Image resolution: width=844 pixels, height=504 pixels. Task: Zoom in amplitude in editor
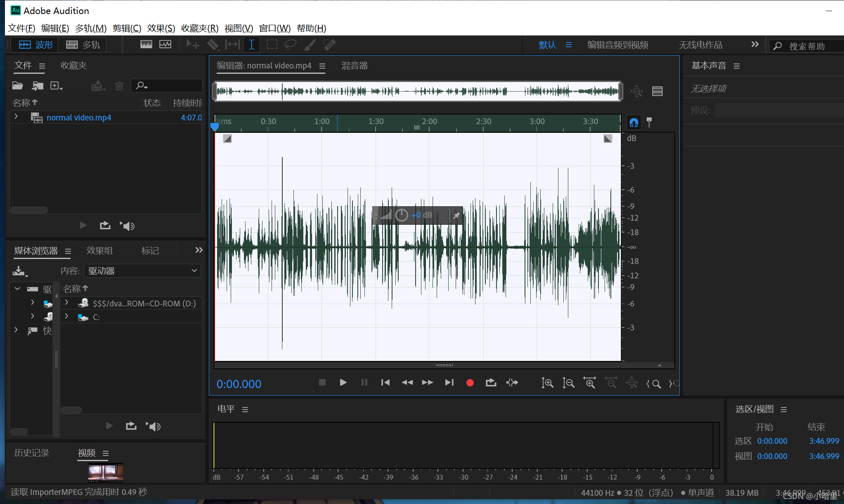click(x=547, y=383)
